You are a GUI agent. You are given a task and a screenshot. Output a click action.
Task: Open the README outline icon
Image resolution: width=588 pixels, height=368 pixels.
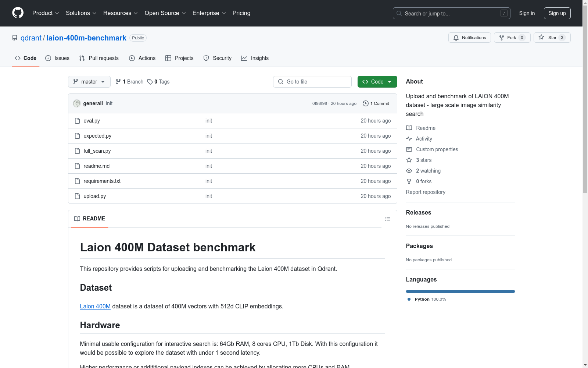(387, 219)
